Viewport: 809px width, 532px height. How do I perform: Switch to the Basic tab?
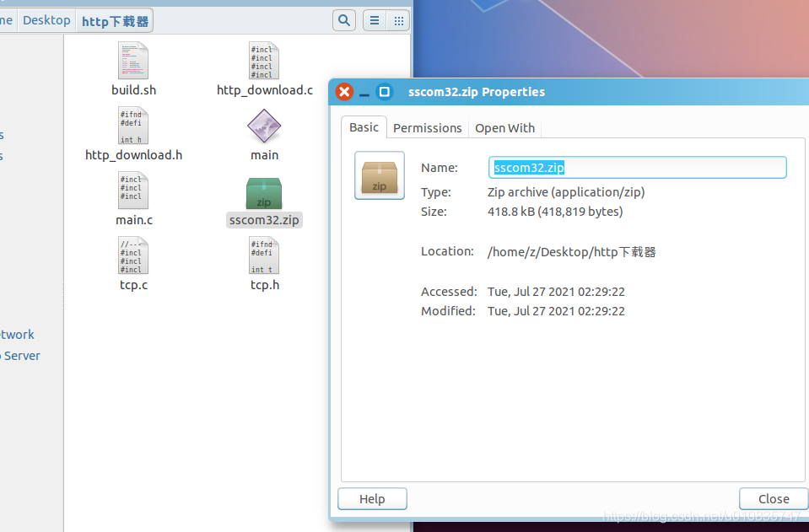(364, 127)
